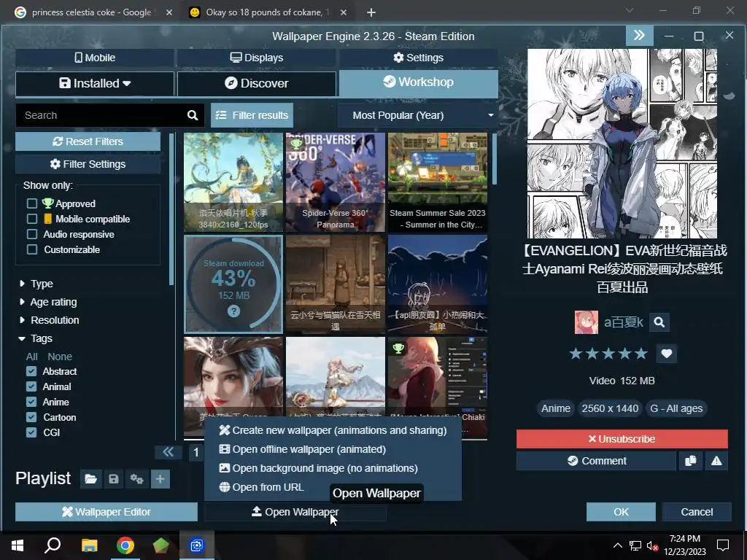Click the Reset Filters button
The image size is (747, 560).
coord(88,141)
